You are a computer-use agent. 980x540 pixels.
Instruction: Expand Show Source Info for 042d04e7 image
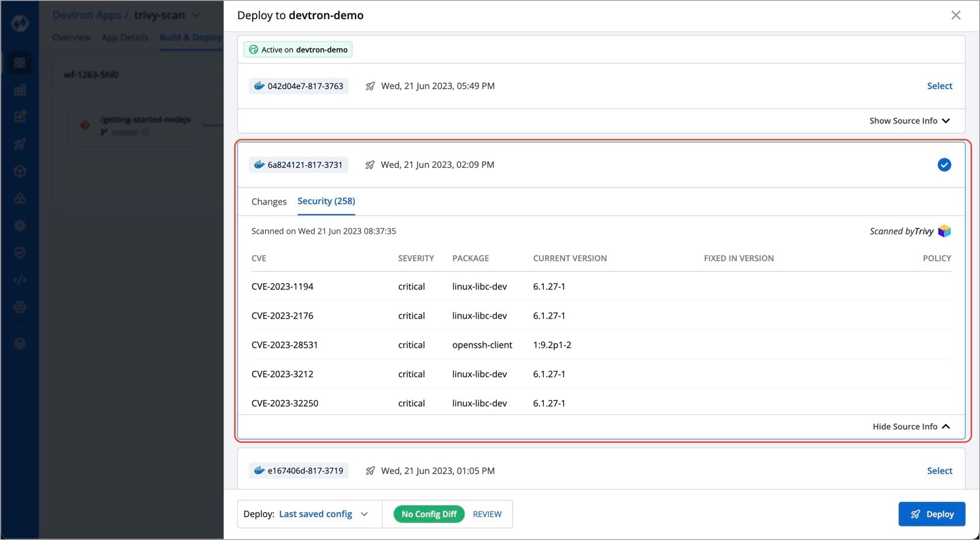click(909, 121)
